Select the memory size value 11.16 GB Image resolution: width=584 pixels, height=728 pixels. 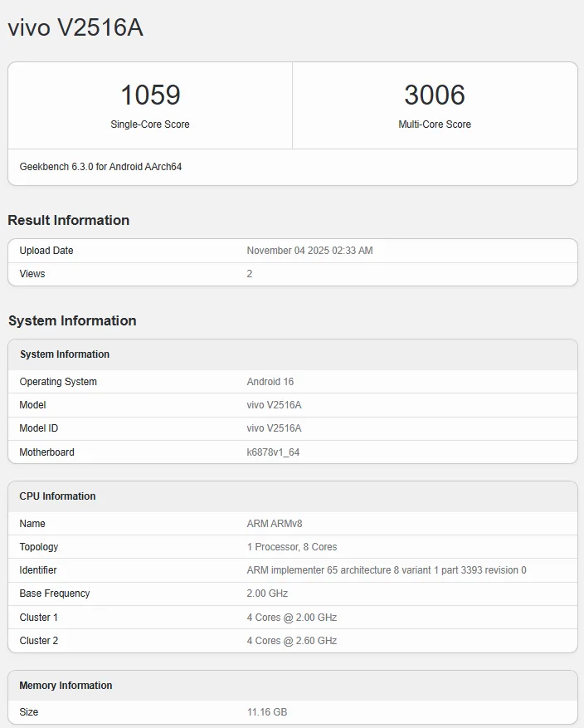[x=267, y=712]
